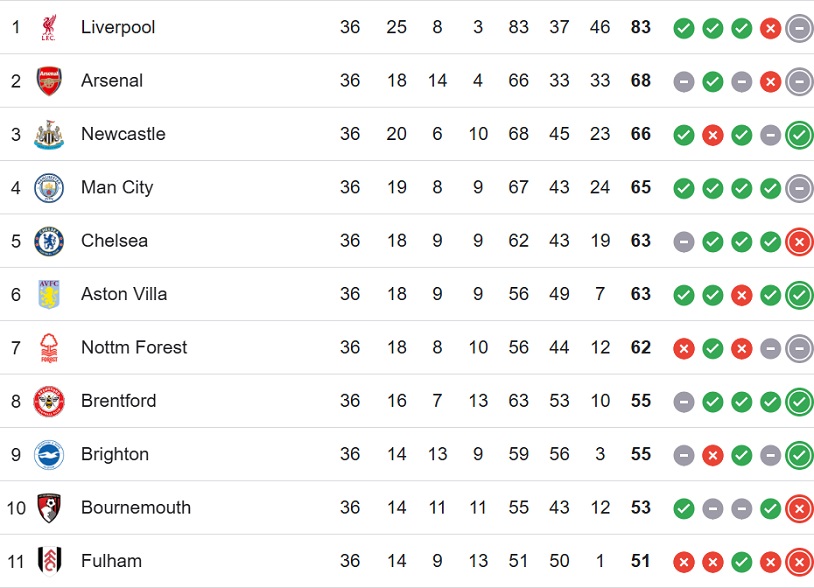Click Newcastle's latest win form icon
The width and height of the screenshot is (814, 588).
(x=799, y=135)
